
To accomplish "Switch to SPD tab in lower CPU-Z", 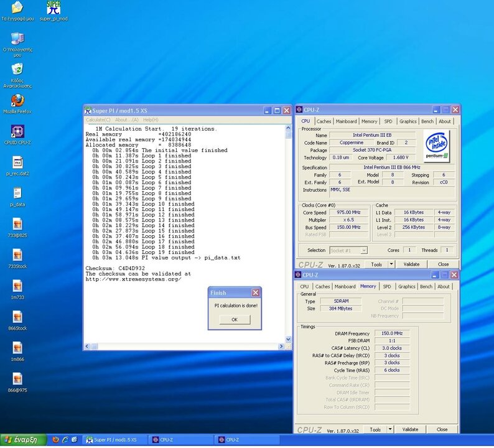I will click(387, 286).
